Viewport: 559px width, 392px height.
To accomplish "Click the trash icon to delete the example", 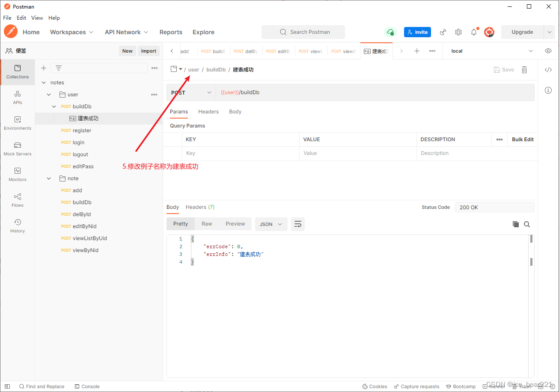I will coord(524,70).
